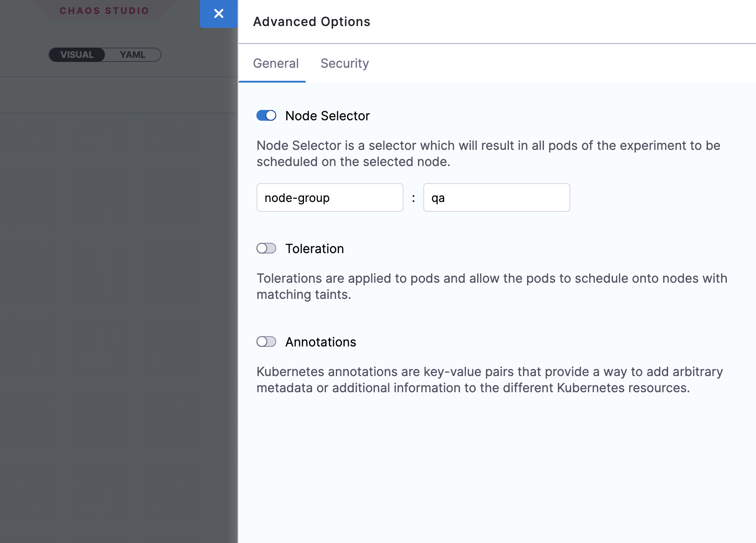Click the Security tab label
756x543 pixels.
coord(344,63)
